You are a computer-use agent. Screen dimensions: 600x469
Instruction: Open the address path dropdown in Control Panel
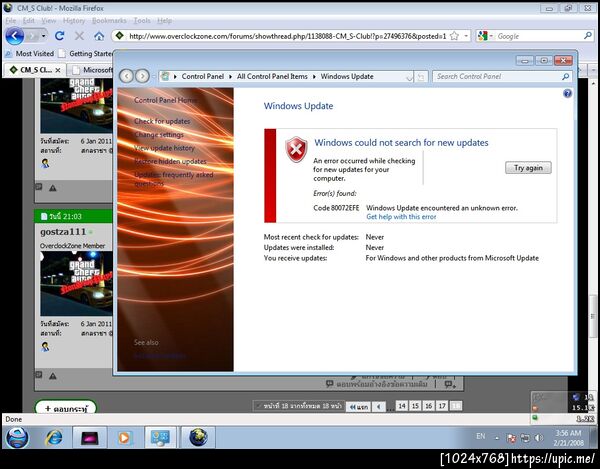409,77
